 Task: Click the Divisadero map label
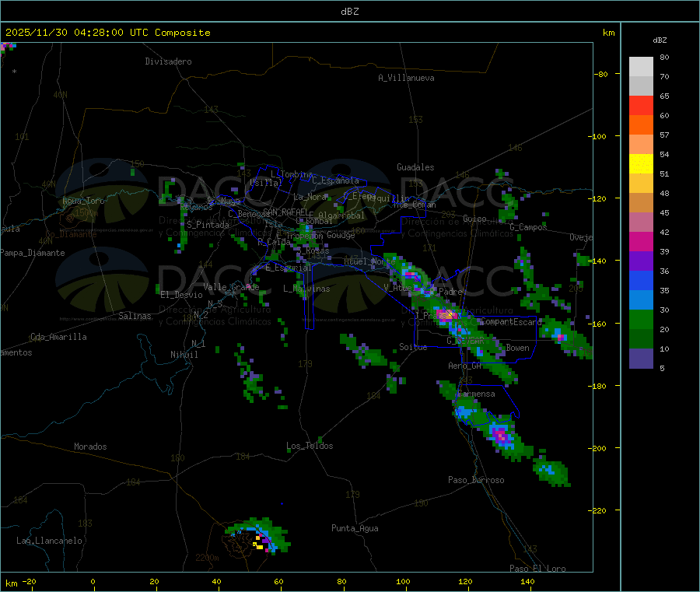(x=168, y=61)
